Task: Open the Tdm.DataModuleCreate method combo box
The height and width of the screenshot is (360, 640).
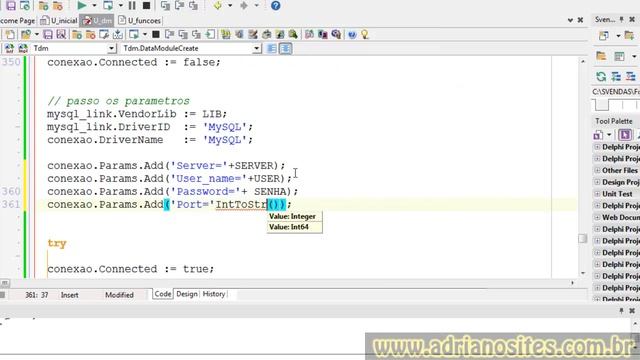Action: [x=191, y=48]
